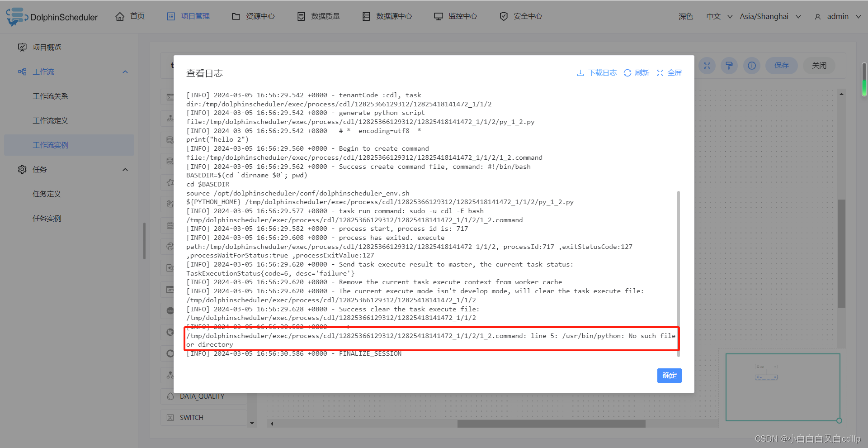Screen dimensions: 868x448
Task: Expand the log to 全屏 fullscreen
Action: point(669,73)
